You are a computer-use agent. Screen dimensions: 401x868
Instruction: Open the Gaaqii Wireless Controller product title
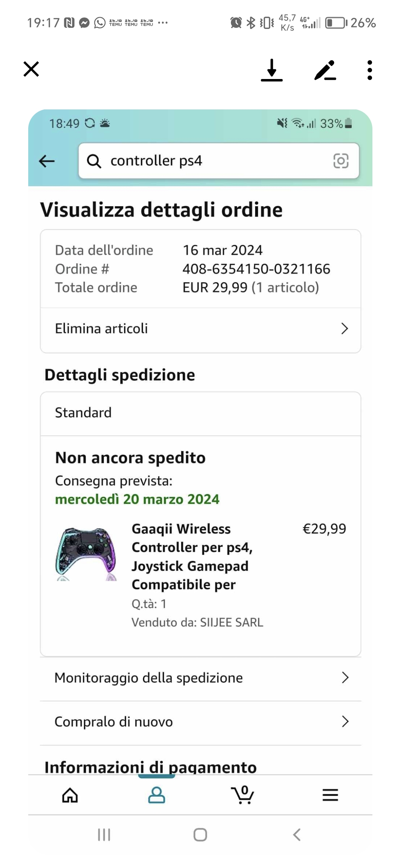click(x=192, y=556)
